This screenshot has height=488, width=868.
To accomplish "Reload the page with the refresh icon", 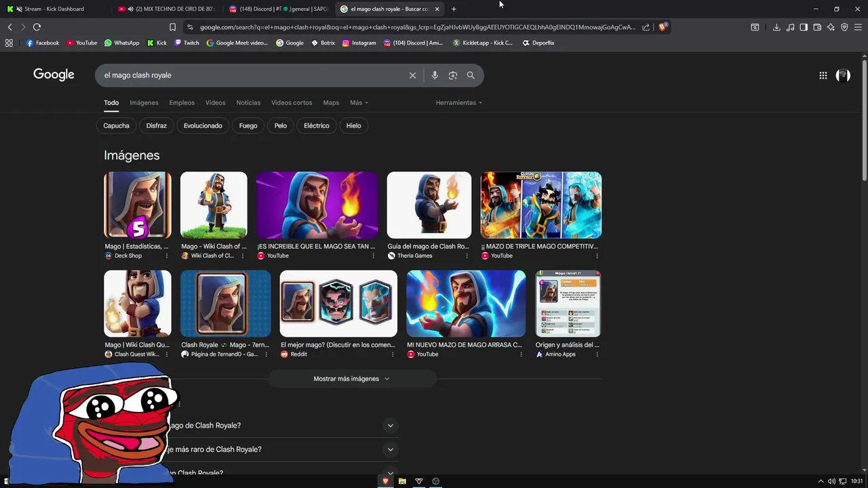I will click(37, 27).
